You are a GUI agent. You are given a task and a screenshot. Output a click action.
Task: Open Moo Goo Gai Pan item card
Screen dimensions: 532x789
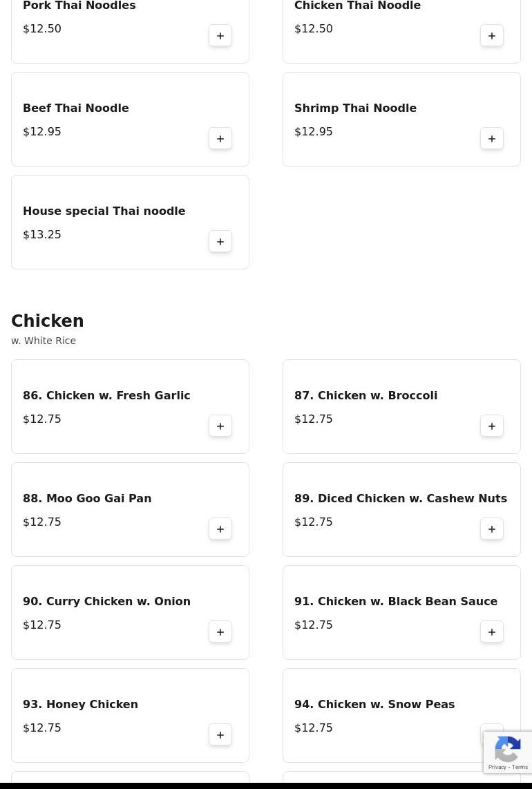click(130, 509)
